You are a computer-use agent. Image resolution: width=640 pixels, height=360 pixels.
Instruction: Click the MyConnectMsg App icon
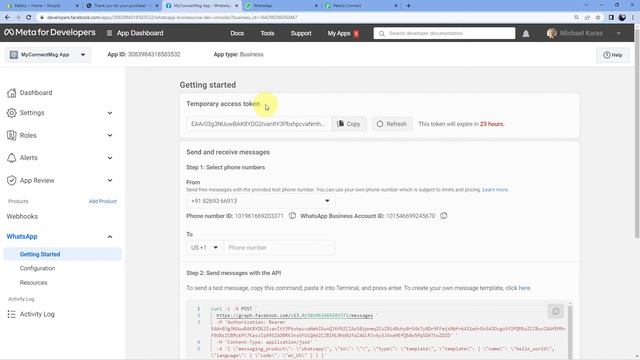point(13,54)
